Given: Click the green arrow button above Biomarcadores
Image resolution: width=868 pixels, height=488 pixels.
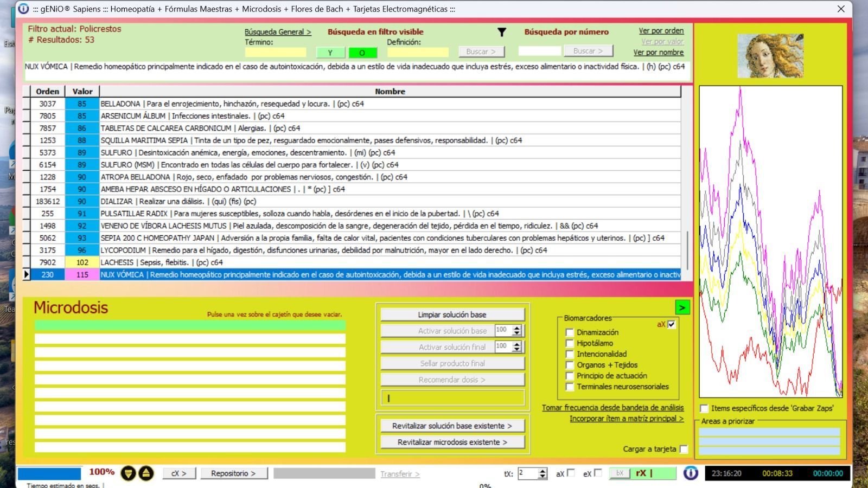Looking at the screenshot, I should tap(682, 308).
